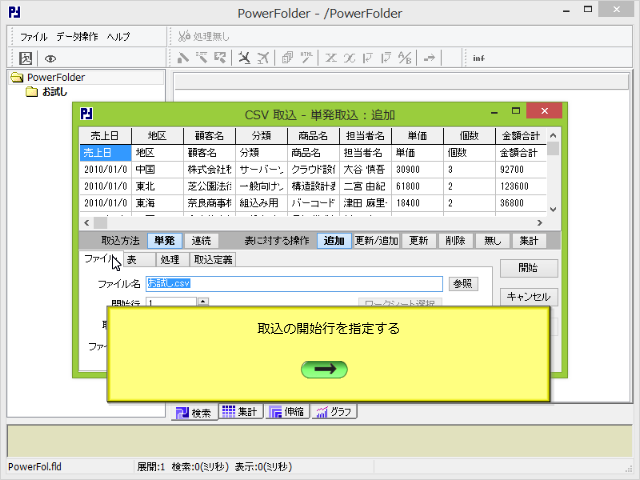
Task: Click the HTML export toolbar icon
Action: [306, 58]
